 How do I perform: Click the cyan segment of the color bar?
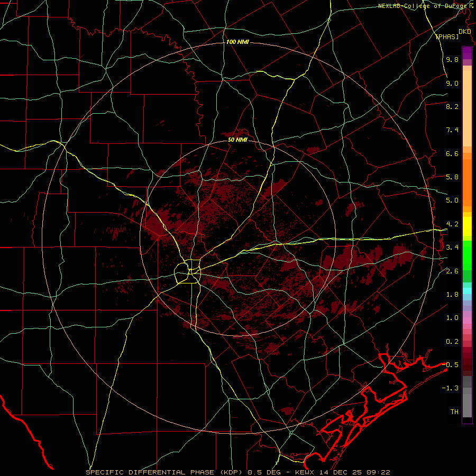click(467, 291)
